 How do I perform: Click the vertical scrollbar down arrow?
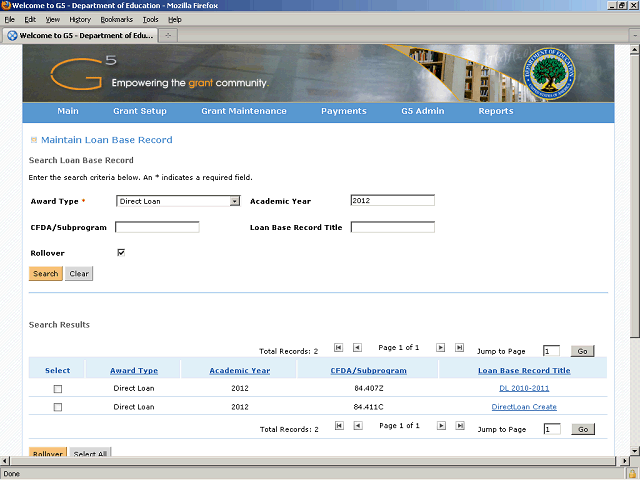pyautogui.click(x=635, y=451)
